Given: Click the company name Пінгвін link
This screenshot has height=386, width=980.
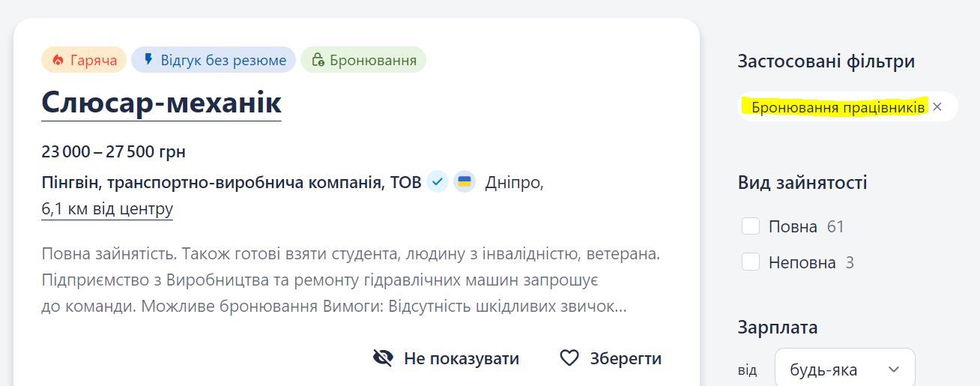Looking at the screenshot, I should 231,182.
